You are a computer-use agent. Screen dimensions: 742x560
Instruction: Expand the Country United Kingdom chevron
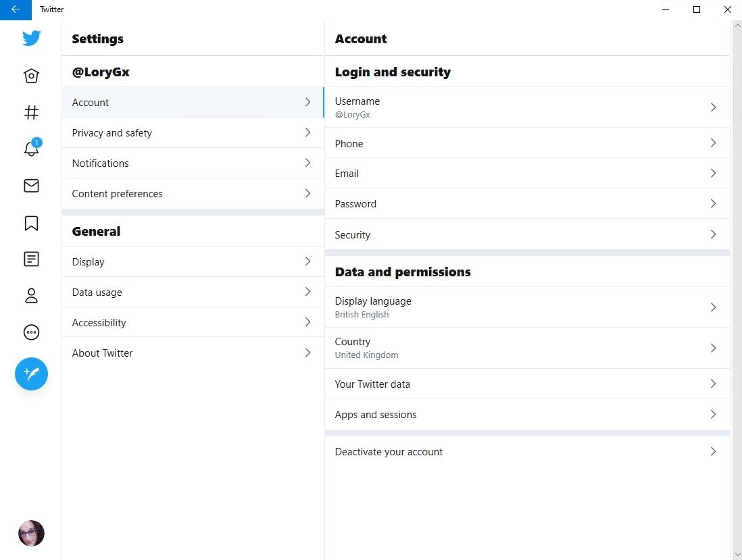click(713, 348)
